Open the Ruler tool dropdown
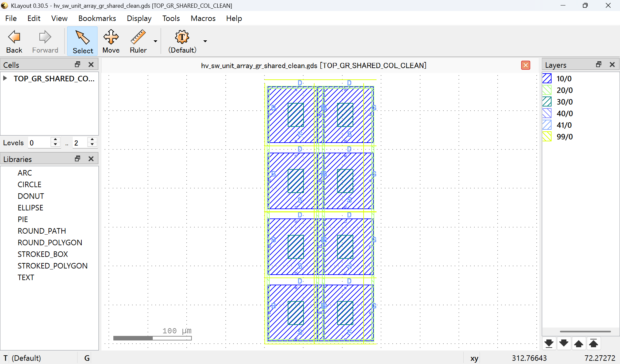Screen dimensions: 620x364 click(x=155, y=41)
